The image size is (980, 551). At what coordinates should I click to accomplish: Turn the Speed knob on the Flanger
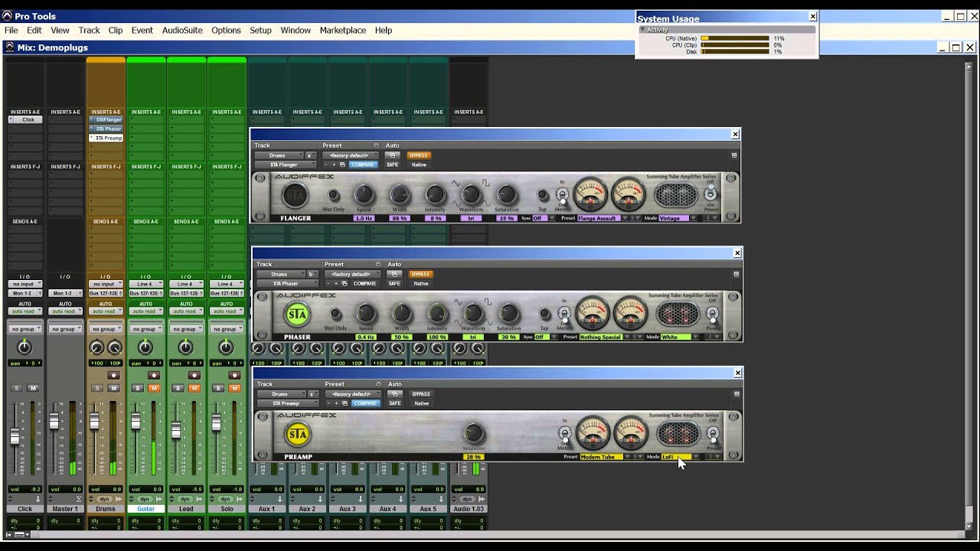pos(364,194)
